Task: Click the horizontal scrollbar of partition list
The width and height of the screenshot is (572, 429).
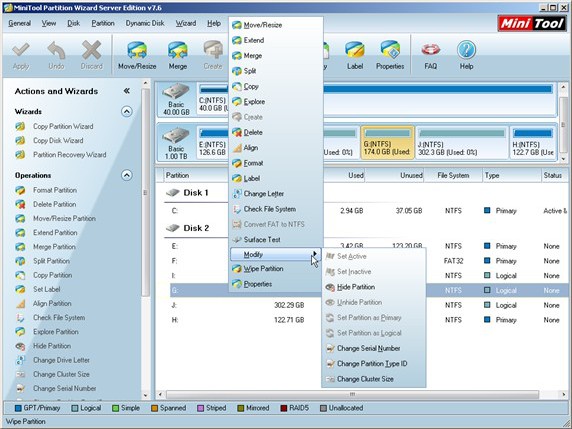Action: [x=352, y=394]
